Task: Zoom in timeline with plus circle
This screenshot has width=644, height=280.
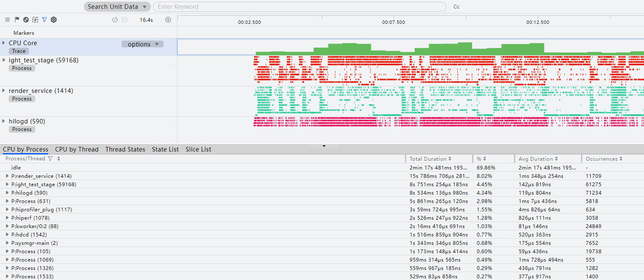Action: point(168,20)
